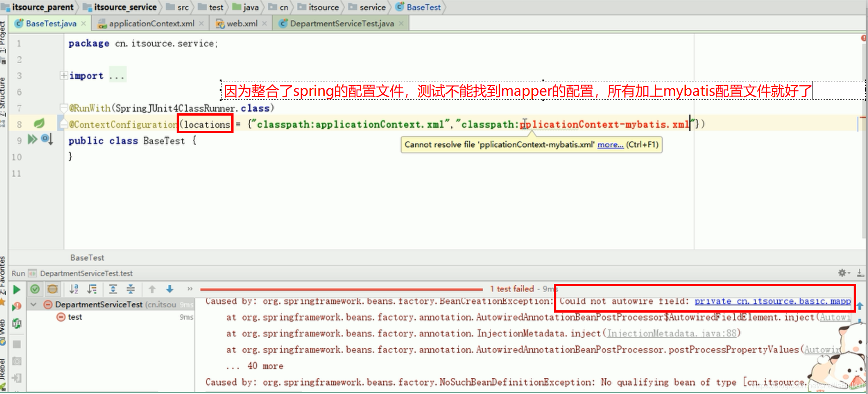Close applicationContext.xml tab
The height and width of the screenshot is (394, 868).
click(201, 23)
